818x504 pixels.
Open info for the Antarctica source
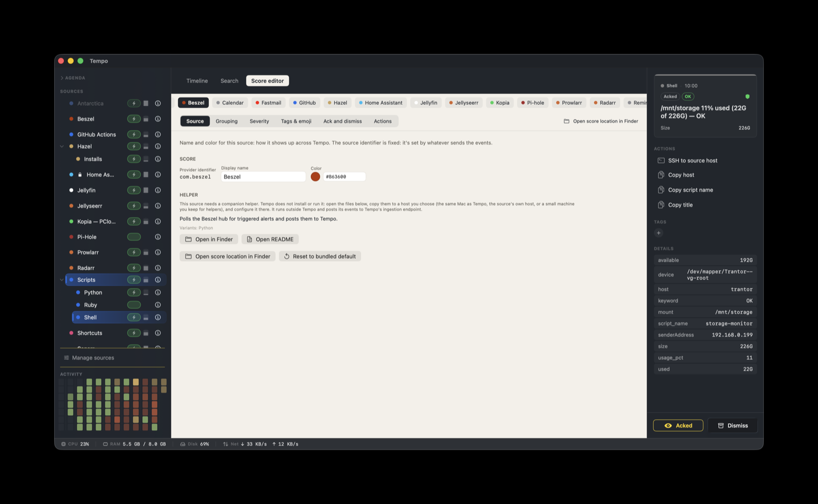pyautogui.click(x=158, y=103)
